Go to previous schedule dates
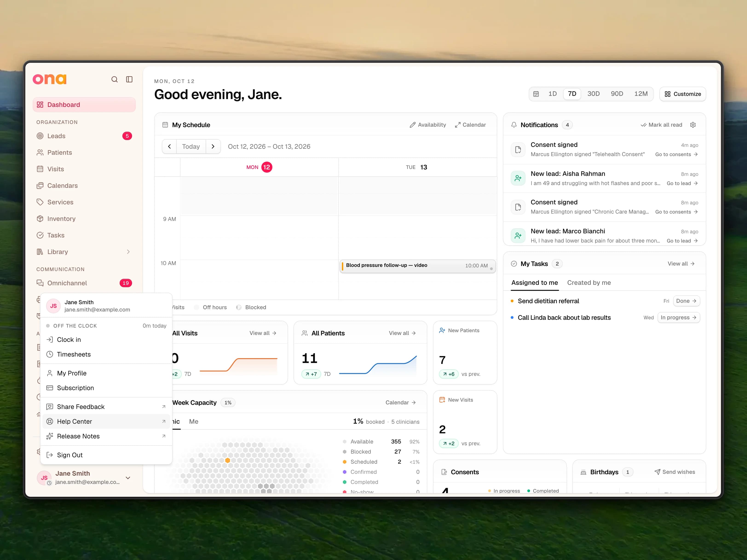 coord(169,146)
